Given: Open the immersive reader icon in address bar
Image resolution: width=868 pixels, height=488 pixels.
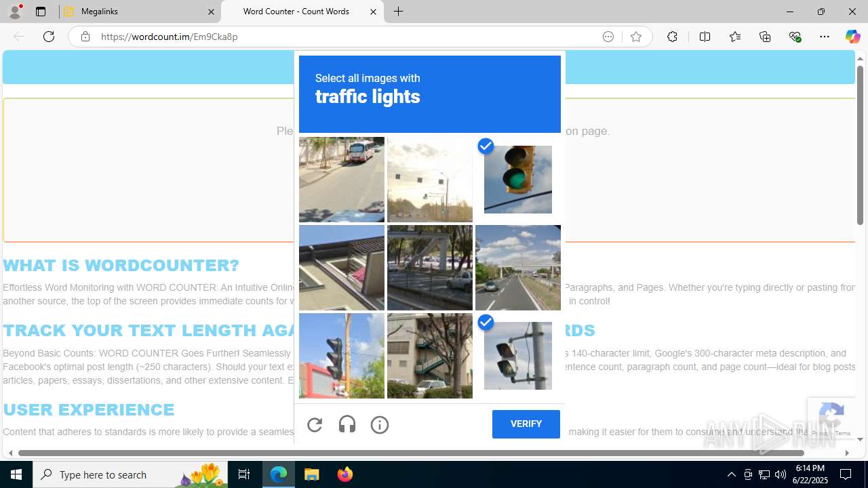Looking at the screenshot, I should tap(608, 37).
